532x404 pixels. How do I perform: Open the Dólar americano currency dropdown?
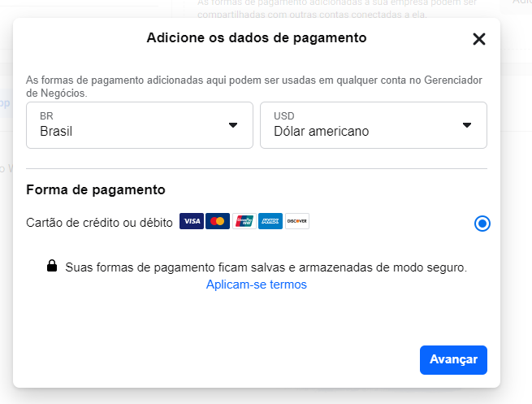click(374, 125)
